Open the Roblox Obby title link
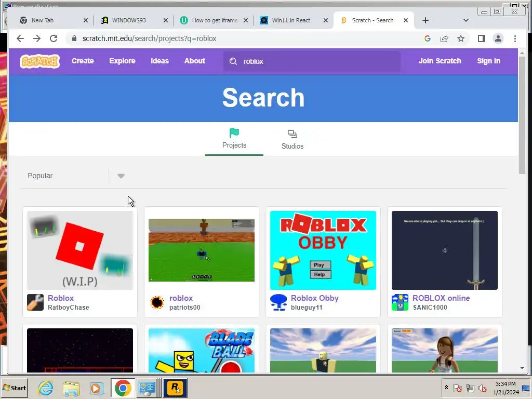The height and width of the screenshot is (399, 532). pos(314,298)
